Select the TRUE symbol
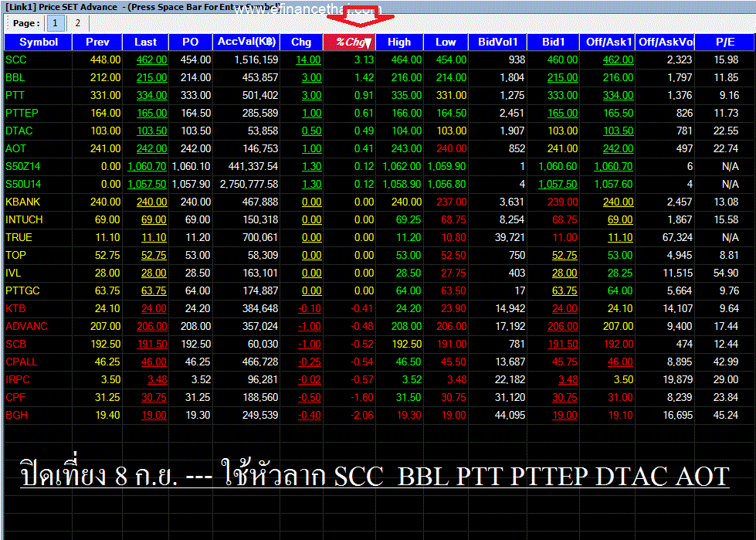756x540 pixels. tap(19, 238)
